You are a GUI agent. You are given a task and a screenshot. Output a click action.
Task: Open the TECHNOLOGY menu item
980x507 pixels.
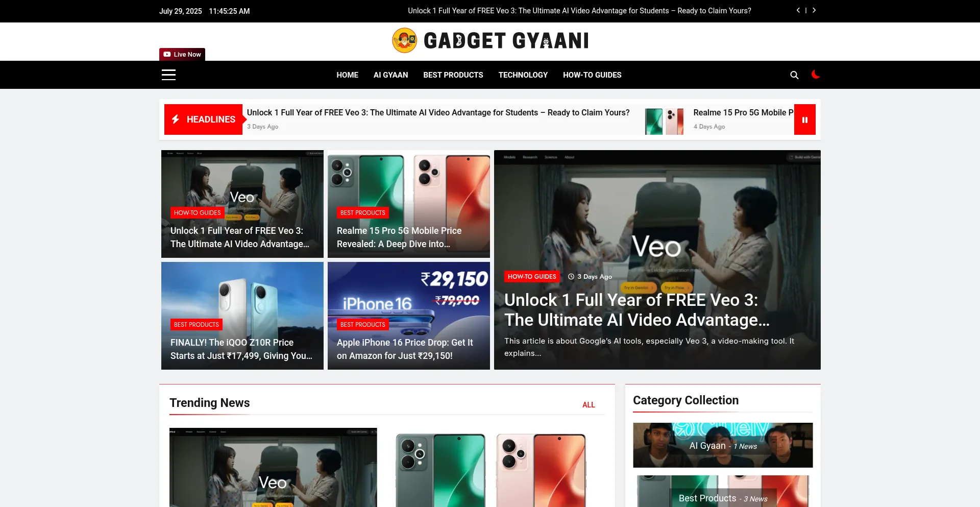(523, 75)
